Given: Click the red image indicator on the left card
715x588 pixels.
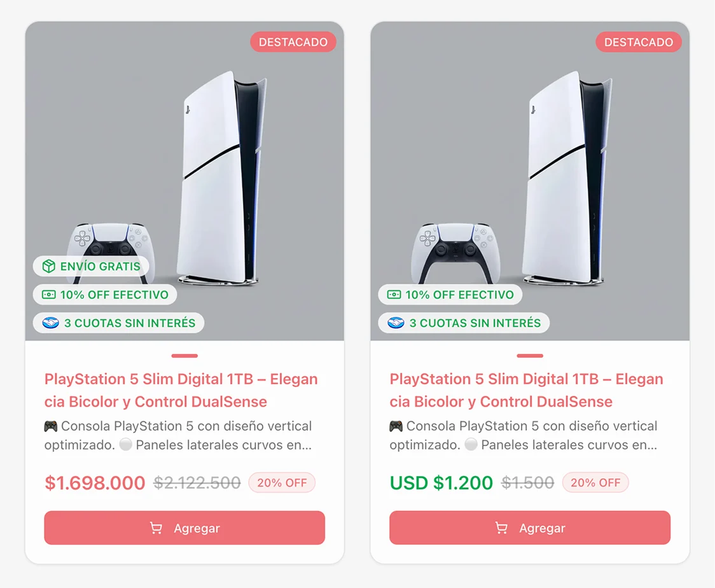Looking at the screenshot, I should coord(184,356).
